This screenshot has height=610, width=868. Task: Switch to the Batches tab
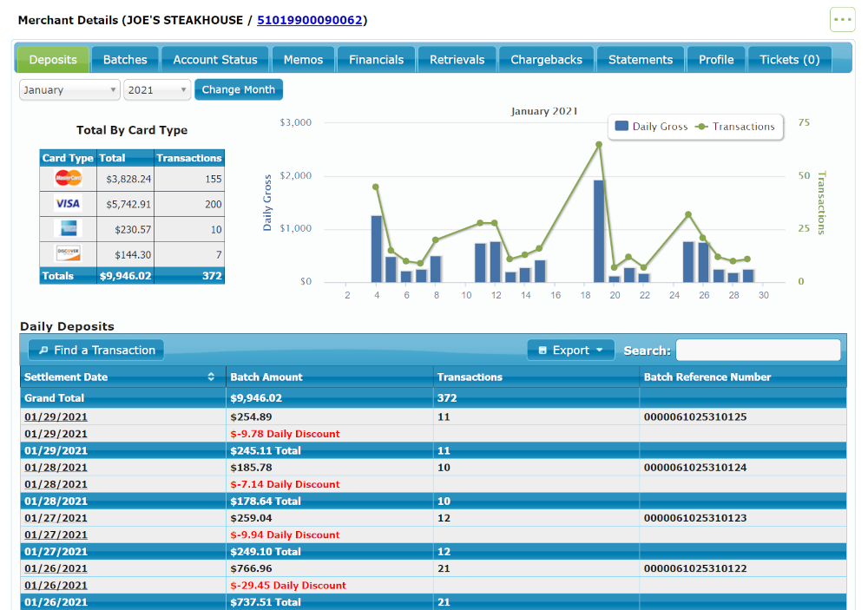pos(125,59)
